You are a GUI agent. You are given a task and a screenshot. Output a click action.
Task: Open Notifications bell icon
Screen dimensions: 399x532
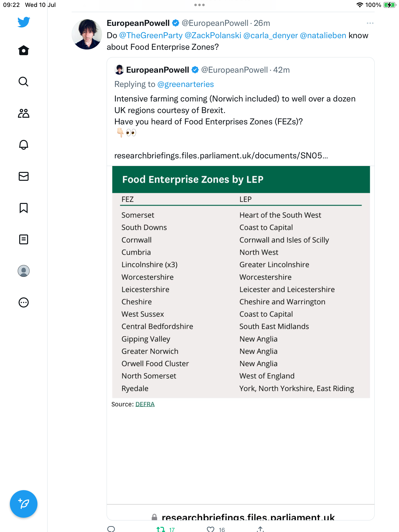(24, 145)
